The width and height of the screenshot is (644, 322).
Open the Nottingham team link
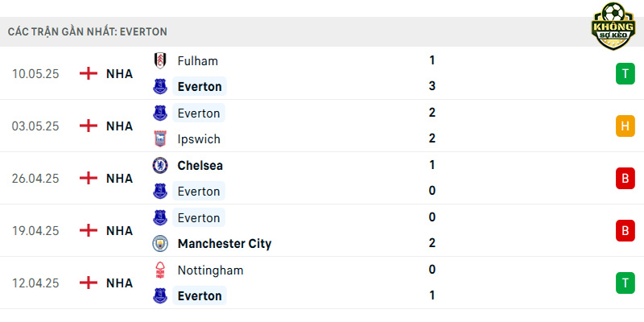210,270
